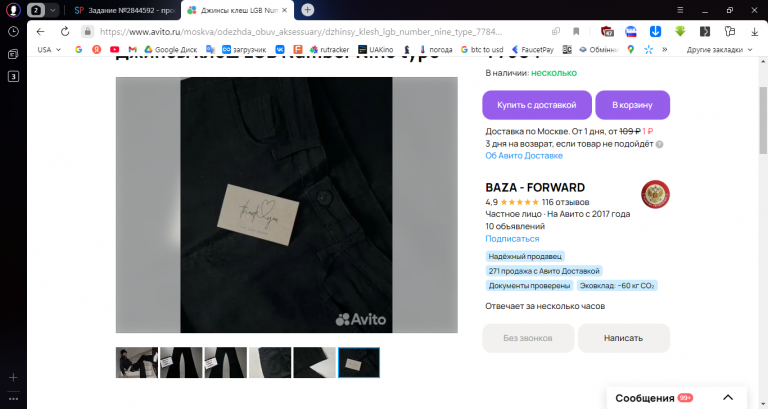Switch to the Задание №2844592 tab
This screenshot has height=409, width=768.
pos(124,10)
